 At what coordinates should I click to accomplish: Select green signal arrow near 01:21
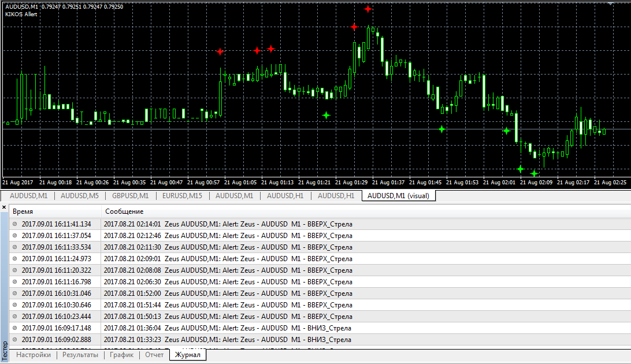pyautogui.click(x=326, y=115)
